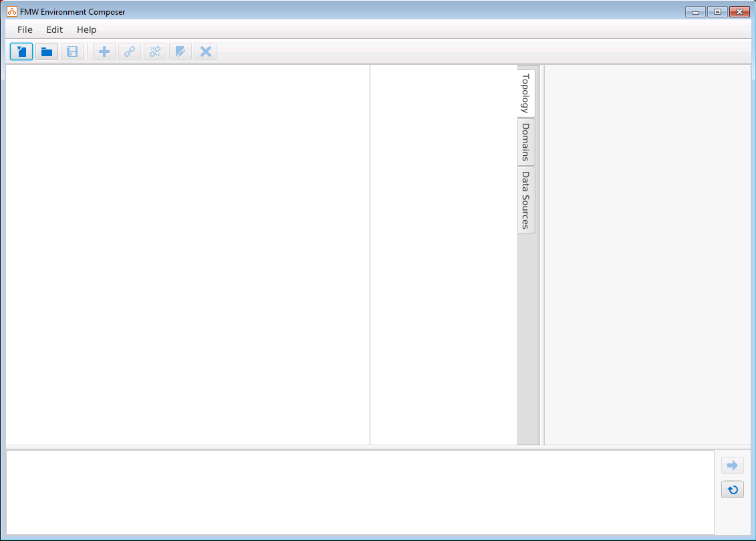The image size is (756, 541).
Task: Click the New environment toolbar icon
Action: (21, 51)
